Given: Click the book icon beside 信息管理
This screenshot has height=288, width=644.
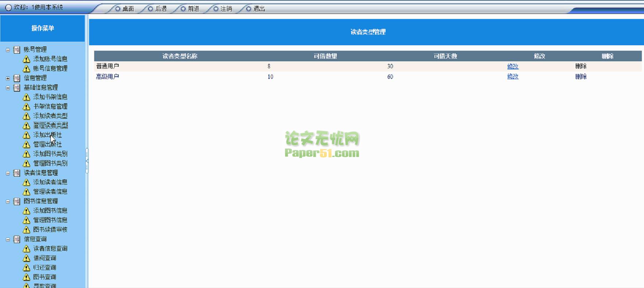Looking at the screenshot, I should pos(16,78).
